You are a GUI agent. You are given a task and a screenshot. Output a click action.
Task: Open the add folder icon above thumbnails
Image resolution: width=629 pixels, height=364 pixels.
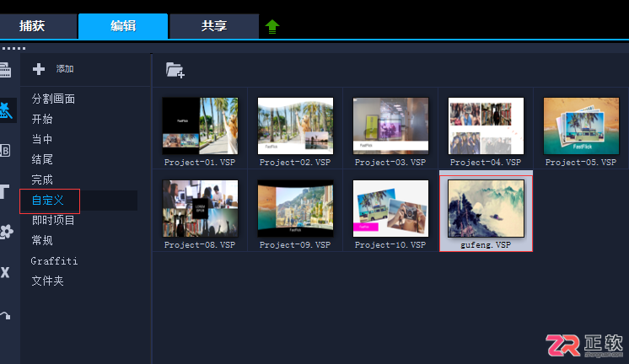point(175,70)
